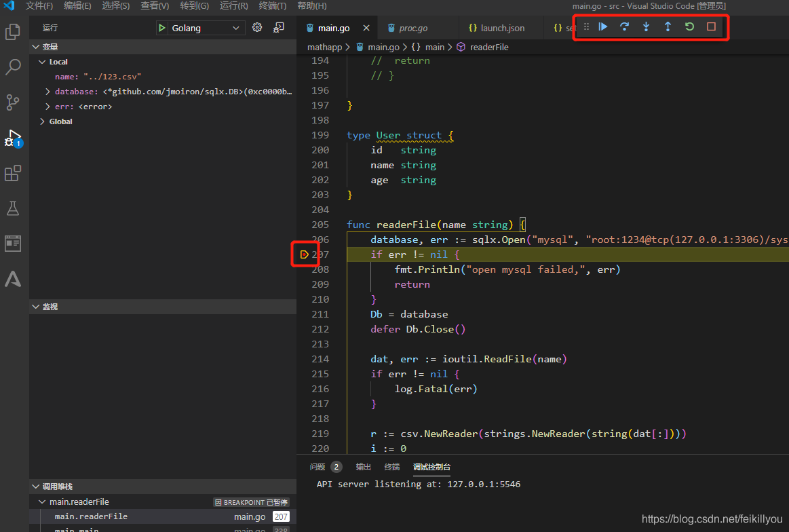Toggle the breakpoint on line 207

pos(305,253)
